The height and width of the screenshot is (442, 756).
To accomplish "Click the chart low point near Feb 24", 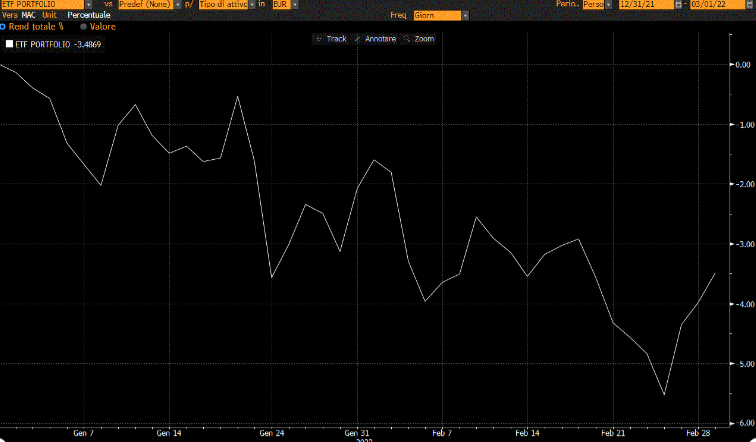I will [664, 395].
